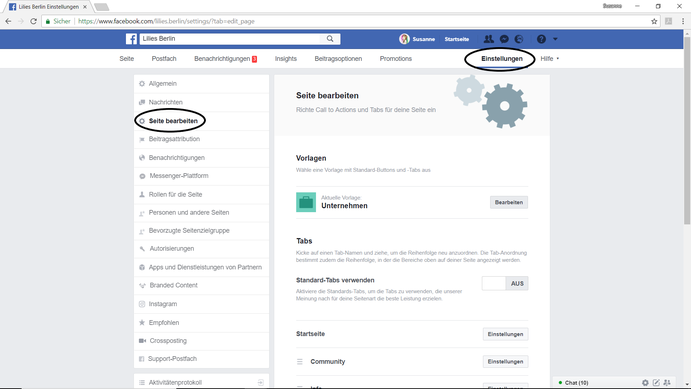Grab the Community tab drag handle
The height and width of the screenshot is (389, 691).
(300, 362)
